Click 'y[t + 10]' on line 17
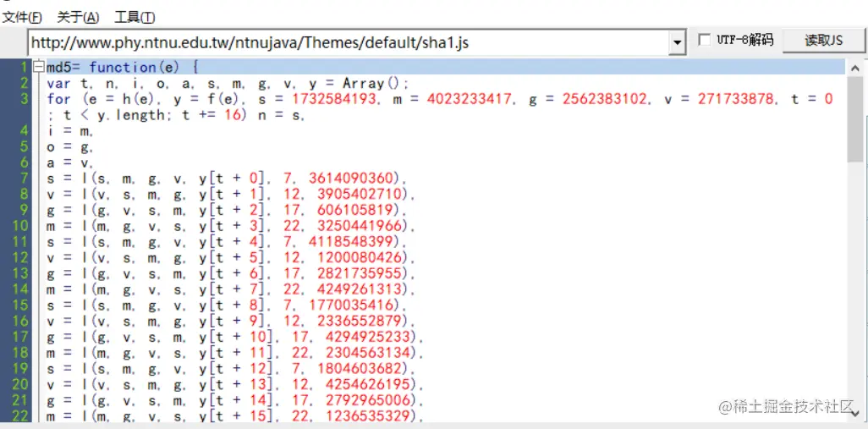The width and height of the screenshot is (868, 429). [x=236, y=337]
